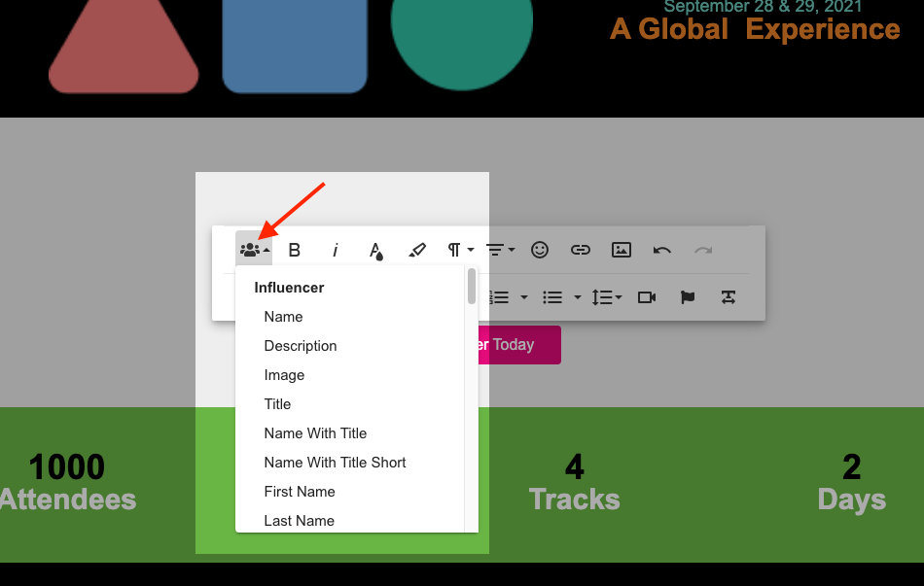Image resolution: width=924 pixels, height=586 pixels.
Task: Pick "Name With Title Short" option
Action: (x=335, y=463)
